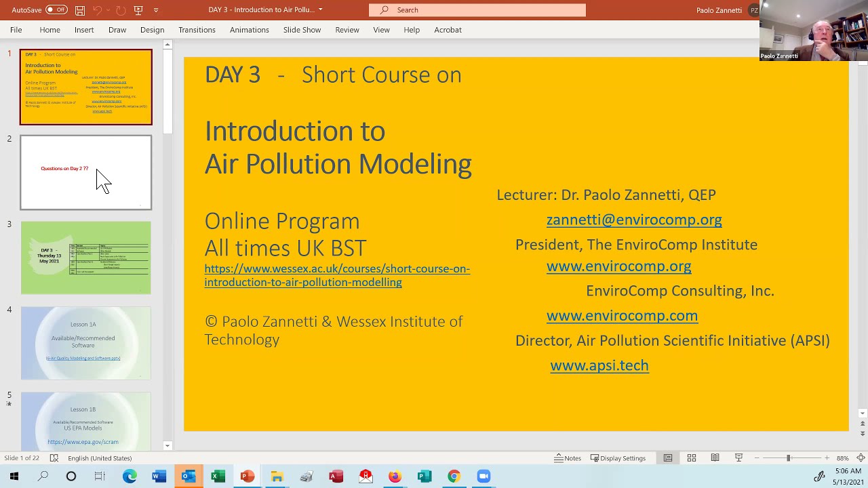Toggle the AutoSave switch
The image size is (868, 488).
coord(56,10)
